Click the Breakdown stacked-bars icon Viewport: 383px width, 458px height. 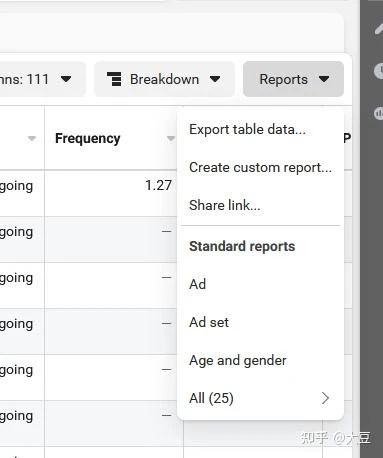coord(114,79)
